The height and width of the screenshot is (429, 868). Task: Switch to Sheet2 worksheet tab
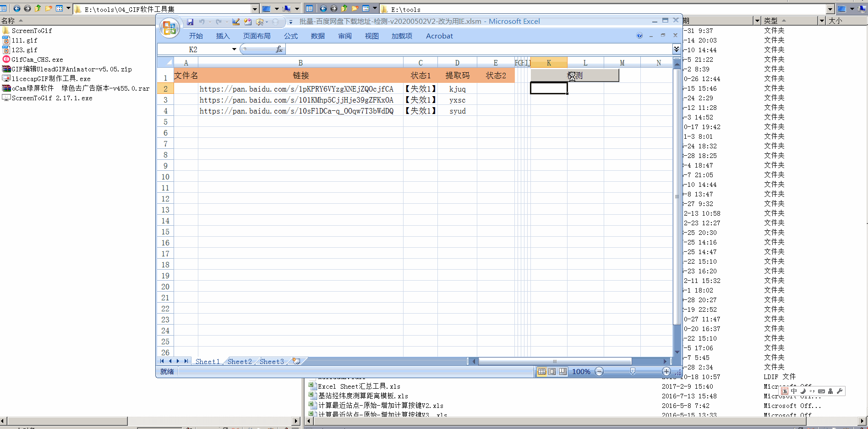pos(240,361)
